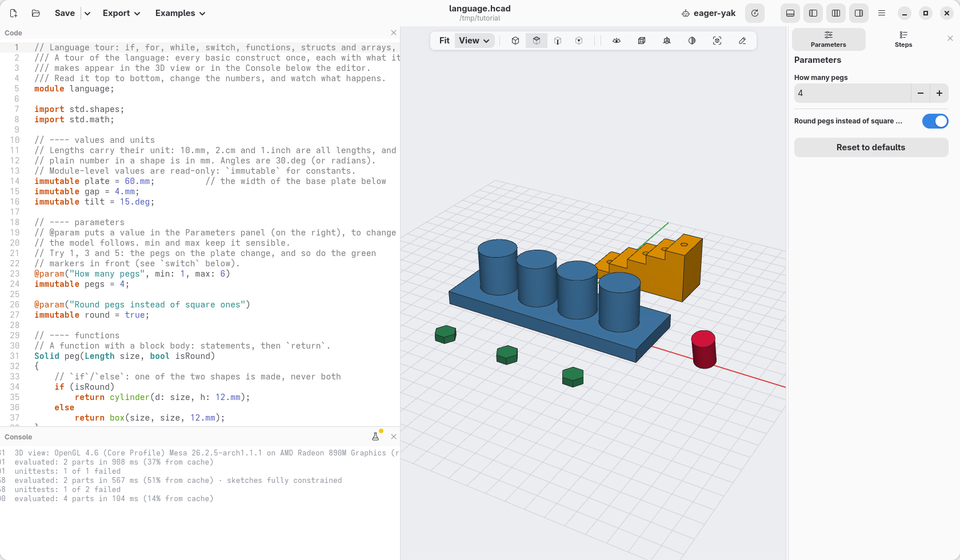Toggle the three-column center layout button
The image size is (960, 560).
coord(836,13)
